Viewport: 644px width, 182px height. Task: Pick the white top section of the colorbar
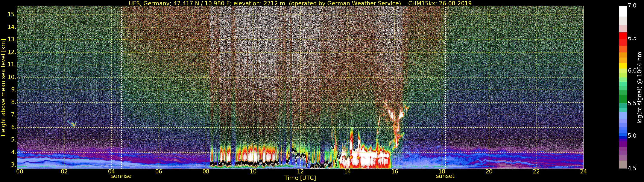[623, 11]
